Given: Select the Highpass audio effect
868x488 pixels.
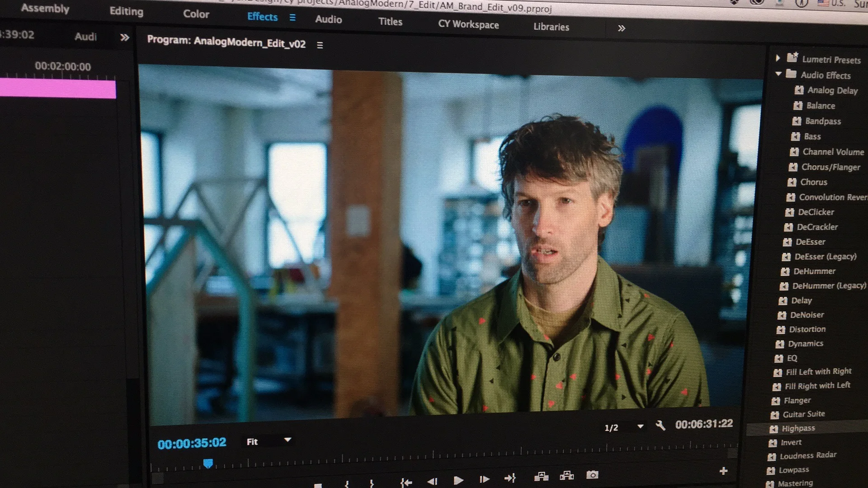Looking at the screenshot, I should pyautogui.click(x=798, y=428).
